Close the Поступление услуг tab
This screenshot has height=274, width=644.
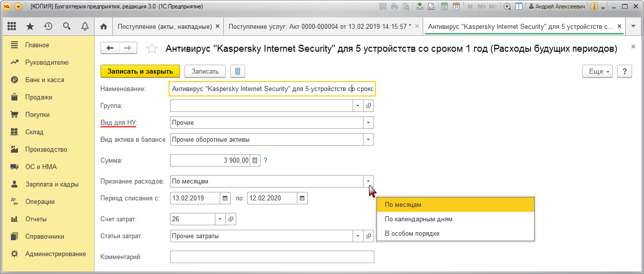click(417, 26)
